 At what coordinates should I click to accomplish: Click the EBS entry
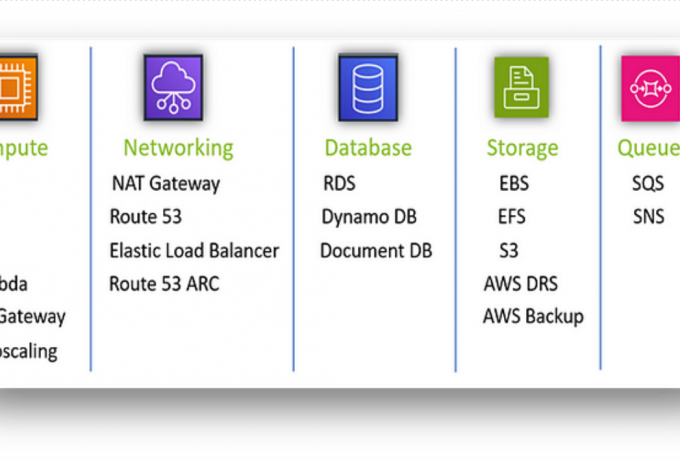pos(514,183)
